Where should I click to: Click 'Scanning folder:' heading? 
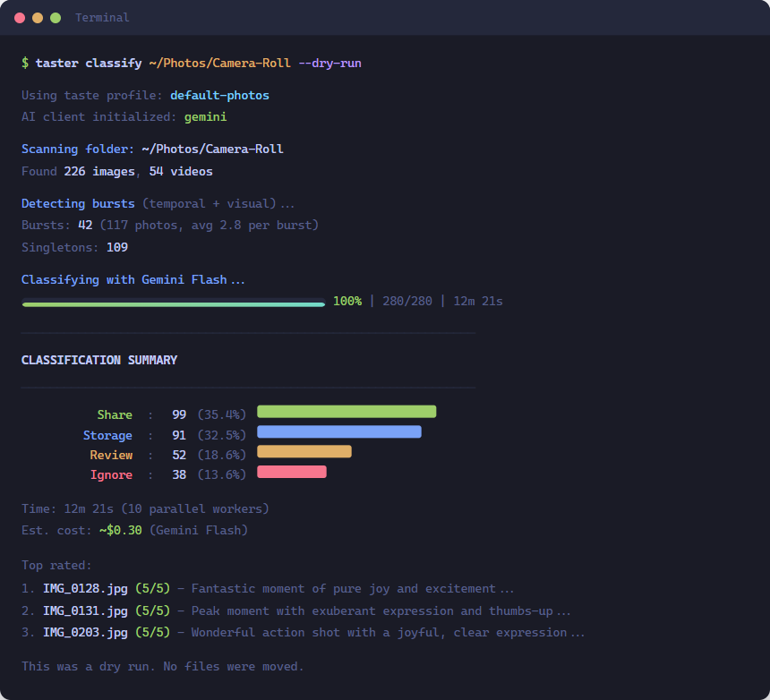[78, 149]
